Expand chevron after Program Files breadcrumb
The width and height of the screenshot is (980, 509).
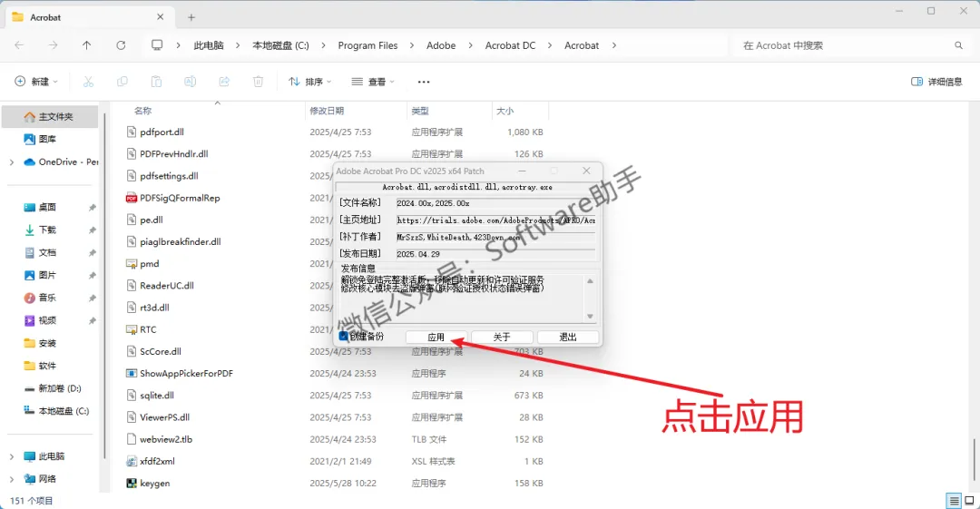click(412, 45)
